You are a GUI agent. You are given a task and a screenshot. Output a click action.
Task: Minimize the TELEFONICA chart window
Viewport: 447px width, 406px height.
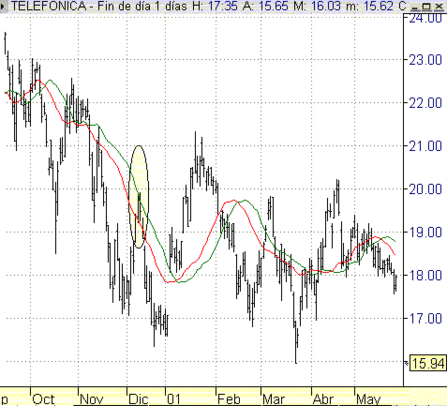[414, 6]
